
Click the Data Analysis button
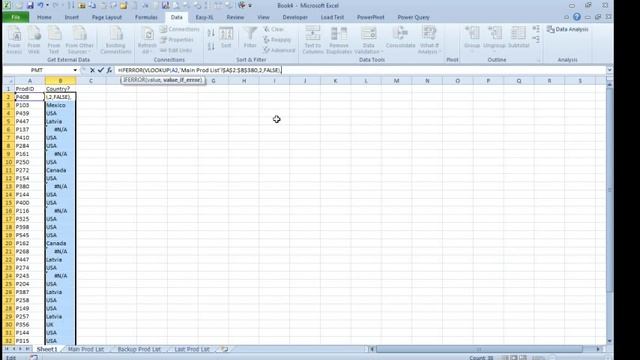(568, 29)
